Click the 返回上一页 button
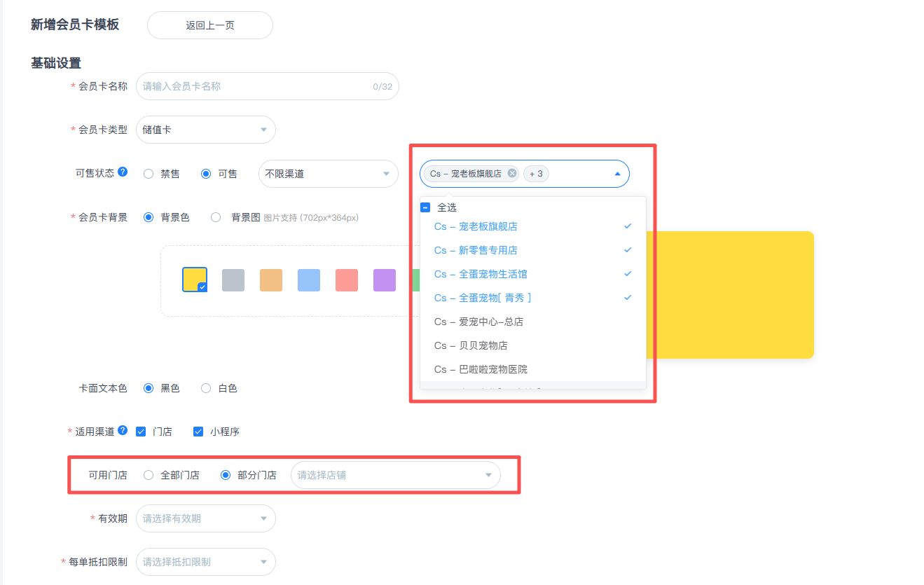 pyautogui.click(x=209, y=25)
